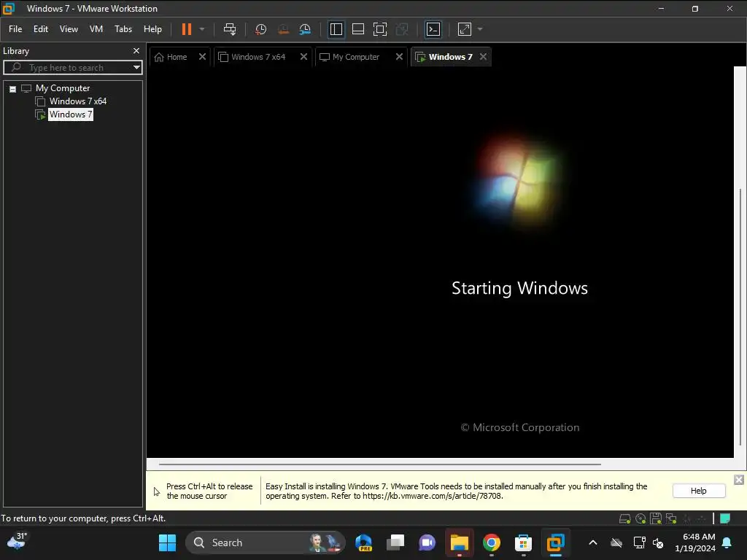Open the power options dropdown arrow

[202, 29]
